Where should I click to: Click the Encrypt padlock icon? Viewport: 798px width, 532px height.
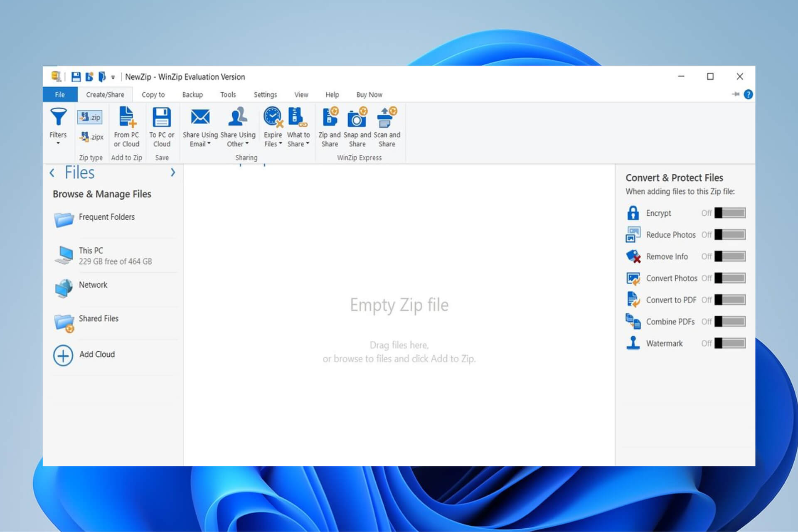[x=633, y=213]
